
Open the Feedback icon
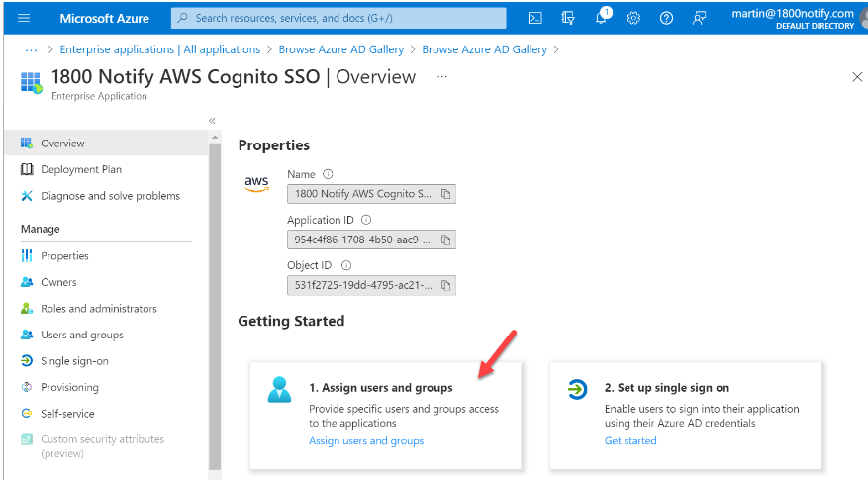click(699, 18)
